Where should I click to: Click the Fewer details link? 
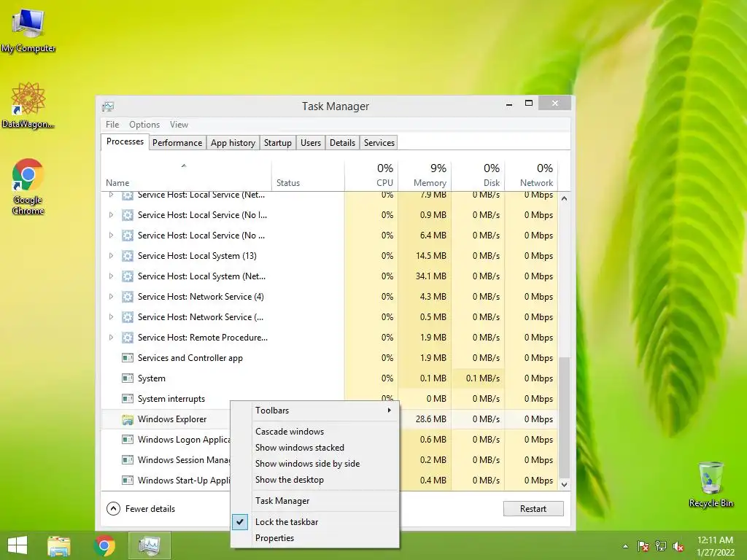click(150, 508)
